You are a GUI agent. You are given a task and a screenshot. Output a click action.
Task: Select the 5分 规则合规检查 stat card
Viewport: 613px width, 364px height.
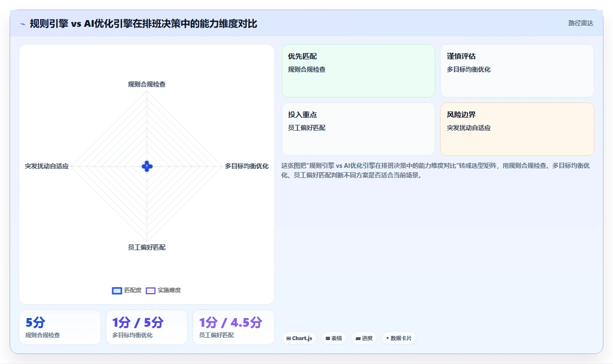pyautogui.click(x=60, y=327)
